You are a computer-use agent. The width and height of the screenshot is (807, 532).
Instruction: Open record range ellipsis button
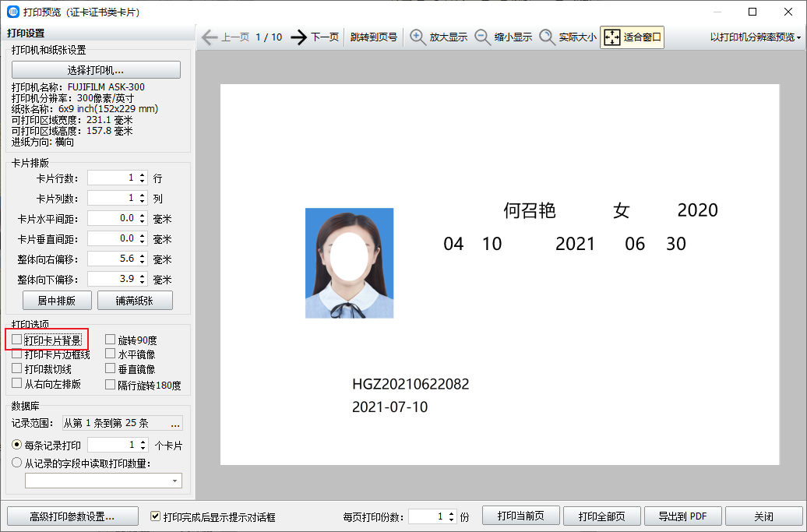(x=175, y=423)
